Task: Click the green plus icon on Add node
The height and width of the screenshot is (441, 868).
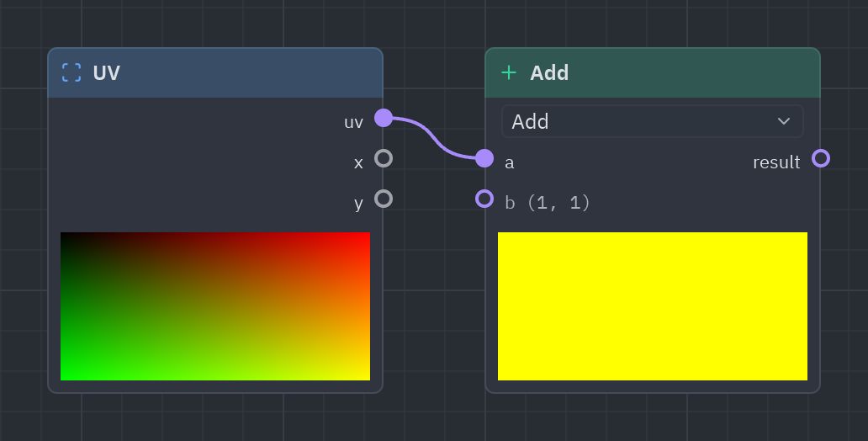Action: pyautogui.click(x=509, y=72)
